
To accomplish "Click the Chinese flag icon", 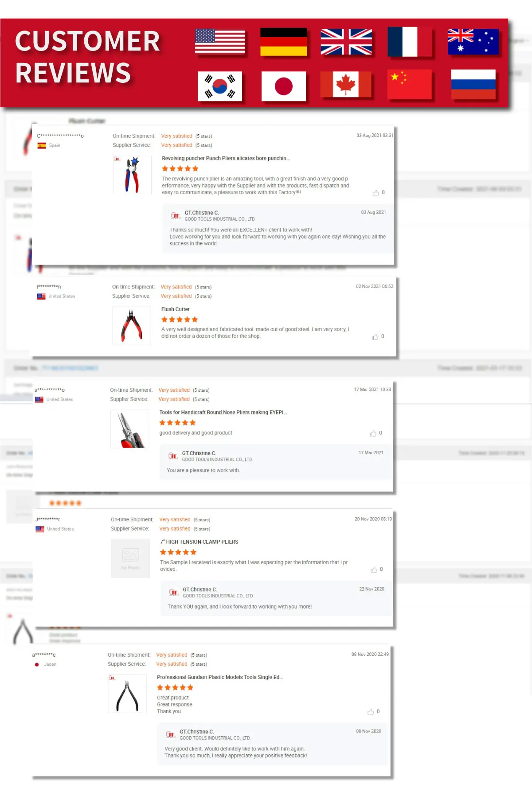I will 409,84.
